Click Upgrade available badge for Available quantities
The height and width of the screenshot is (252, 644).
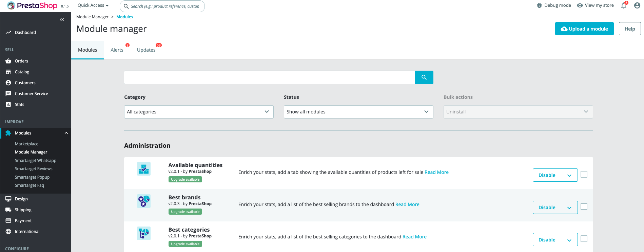point(185,180)
